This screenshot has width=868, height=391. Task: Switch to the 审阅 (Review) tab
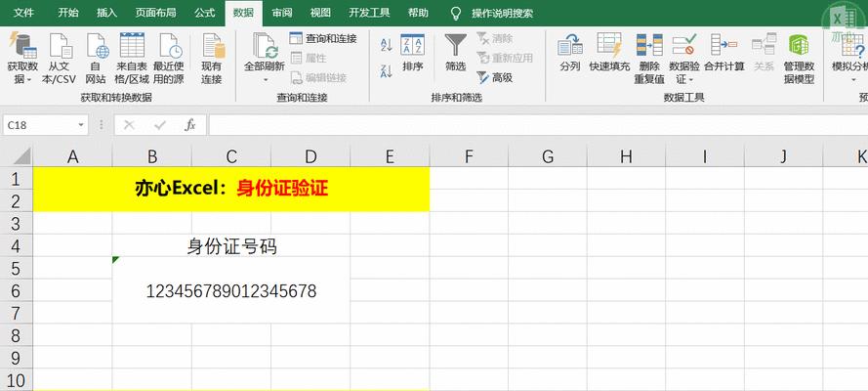point(282,13)
